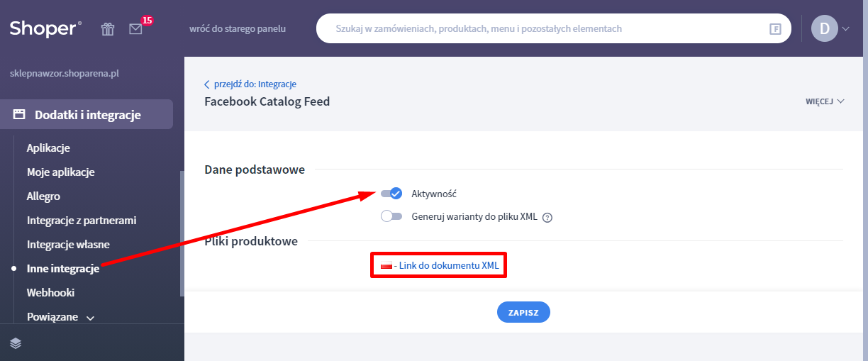The width and height of the screenshot is (868, 361).
Task: Select Allegro in the sidebar menu
Action: pos(43,196)
